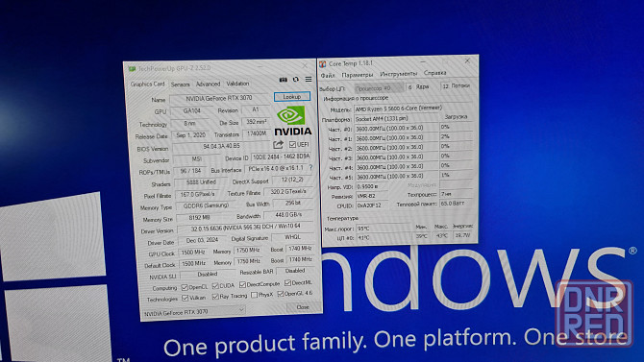
Task: Click the GPU-Z refresh icon
Action: click(x=296, y=79)
